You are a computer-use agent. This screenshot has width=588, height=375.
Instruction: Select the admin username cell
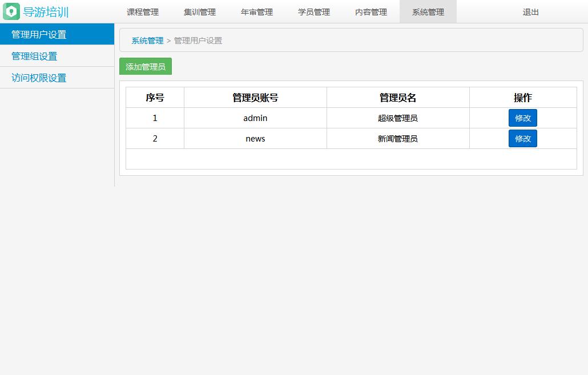tap(255, 118)
